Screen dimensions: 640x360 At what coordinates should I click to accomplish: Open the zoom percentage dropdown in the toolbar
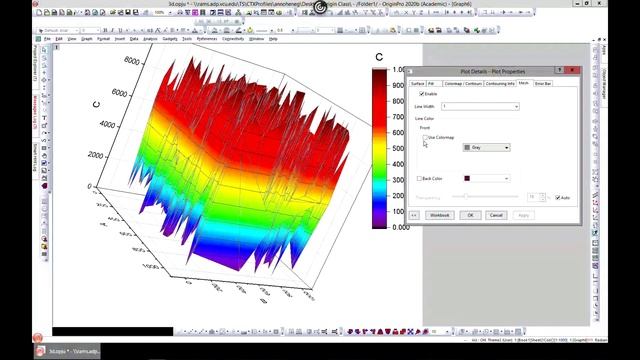[170, 13]
